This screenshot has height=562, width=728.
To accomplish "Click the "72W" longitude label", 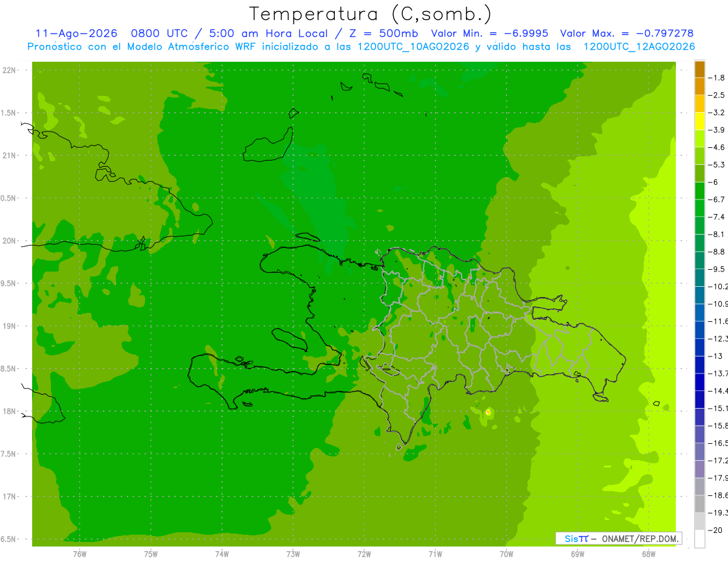I will (365, 554).
